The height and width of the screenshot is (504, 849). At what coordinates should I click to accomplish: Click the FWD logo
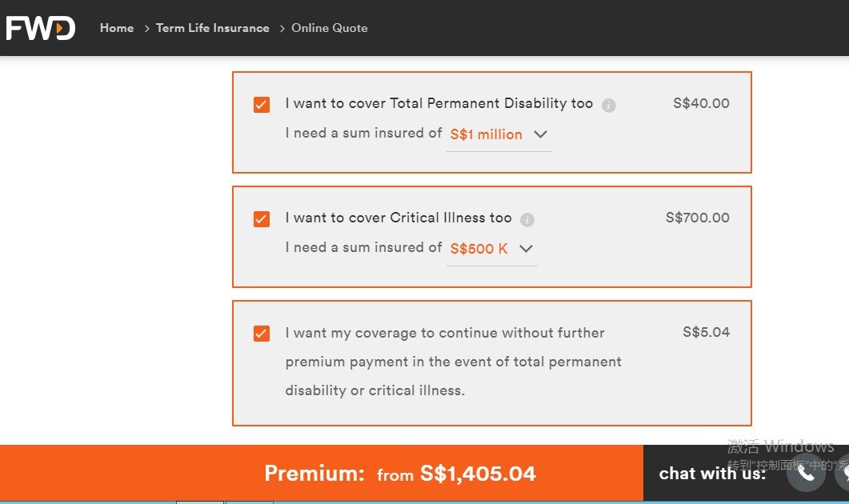click(x=40, y=28)
